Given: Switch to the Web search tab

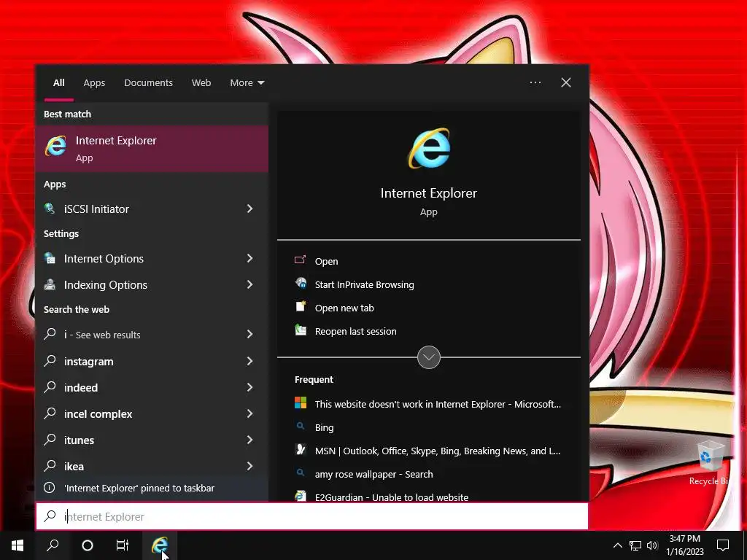Looking at the screenshot, I should point(201,83).
